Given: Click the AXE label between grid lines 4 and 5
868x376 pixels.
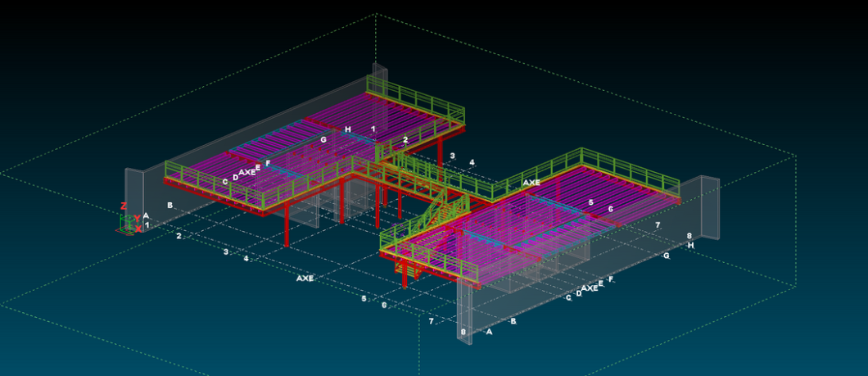Looking at the screenshot, I should (305, 279).
